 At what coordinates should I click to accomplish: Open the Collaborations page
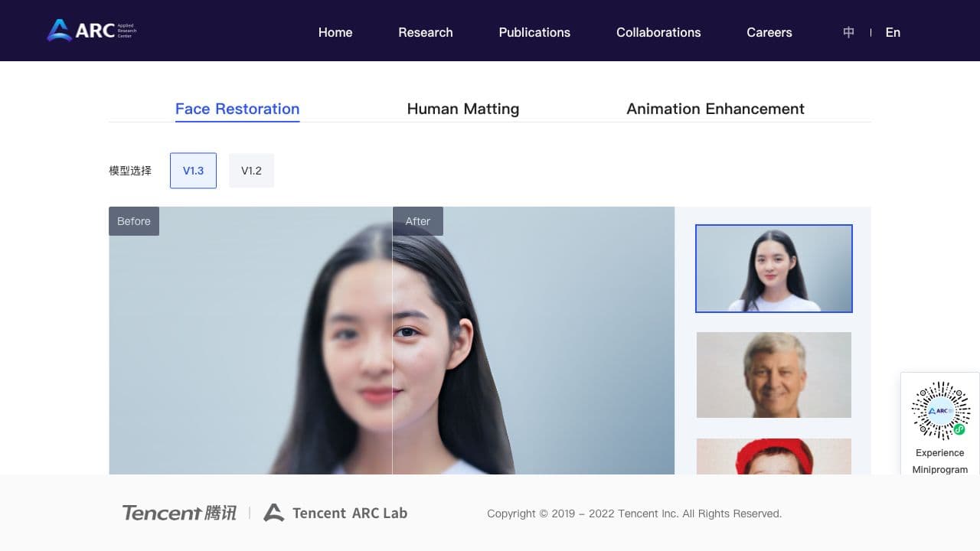[x=658, y=32]
